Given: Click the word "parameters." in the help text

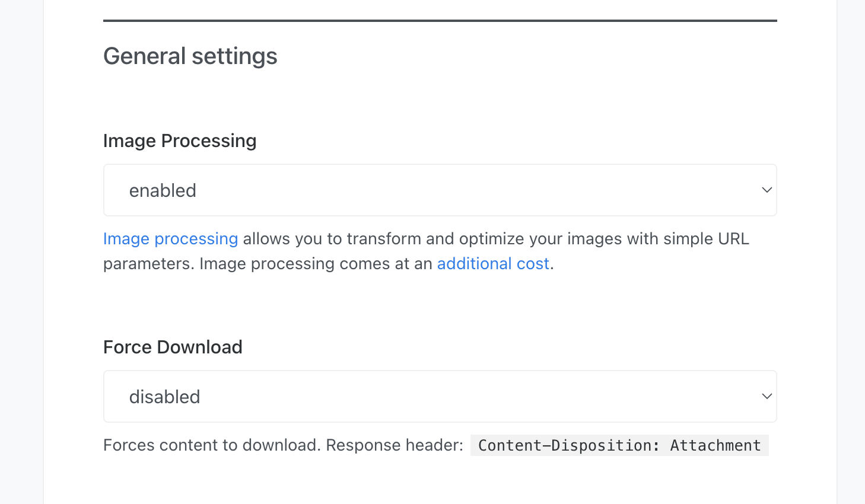Looking at the screenshot, I should click(149, 264).
